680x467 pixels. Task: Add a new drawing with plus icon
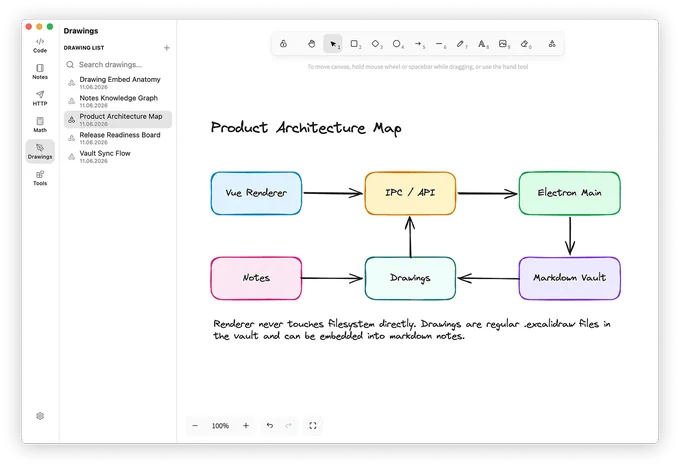click(167, 48)
